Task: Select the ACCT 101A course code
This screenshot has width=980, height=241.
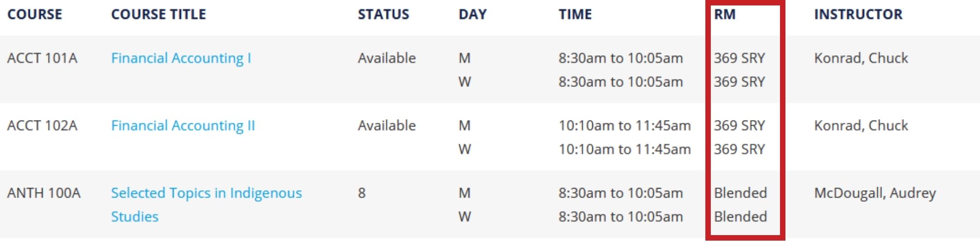Action: click(42, 58)
